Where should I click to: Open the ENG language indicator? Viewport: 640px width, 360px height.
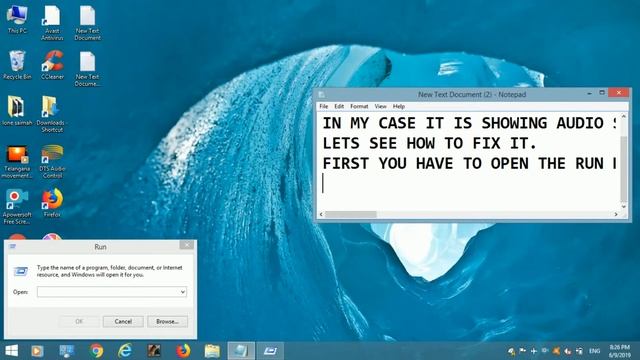click(595, 351)
